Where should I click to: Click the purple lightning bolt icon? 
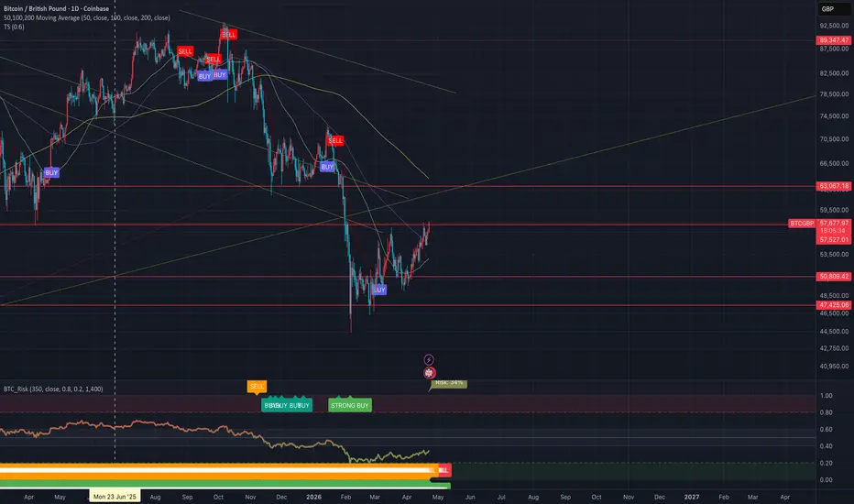429,359
